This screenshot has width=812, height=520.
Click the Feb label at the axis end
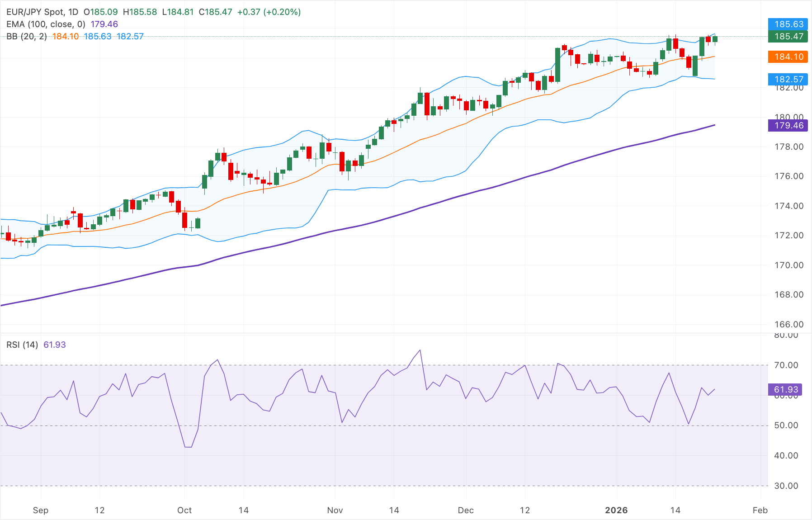[x=760, y=510]
